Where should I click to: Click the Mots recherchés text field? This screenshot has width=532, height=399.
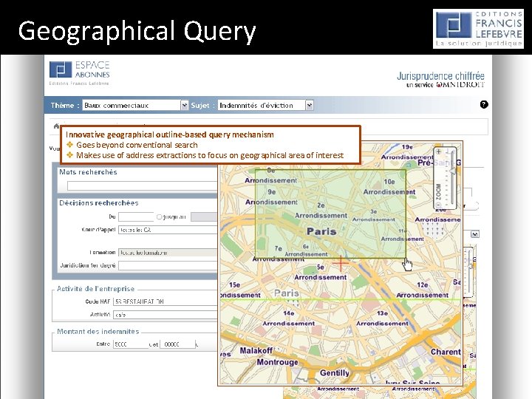click(x=143, y=185)
